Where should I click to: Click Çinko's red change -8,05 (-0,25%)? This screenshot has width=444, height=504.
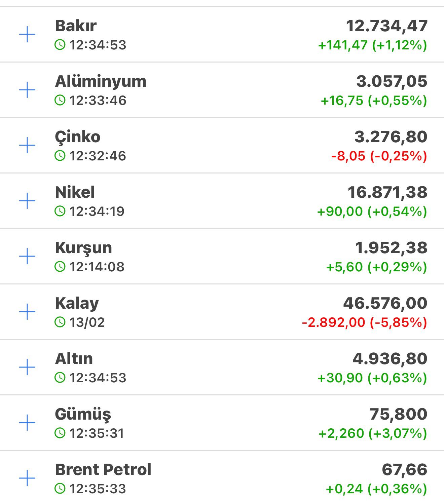coord(379,156)
